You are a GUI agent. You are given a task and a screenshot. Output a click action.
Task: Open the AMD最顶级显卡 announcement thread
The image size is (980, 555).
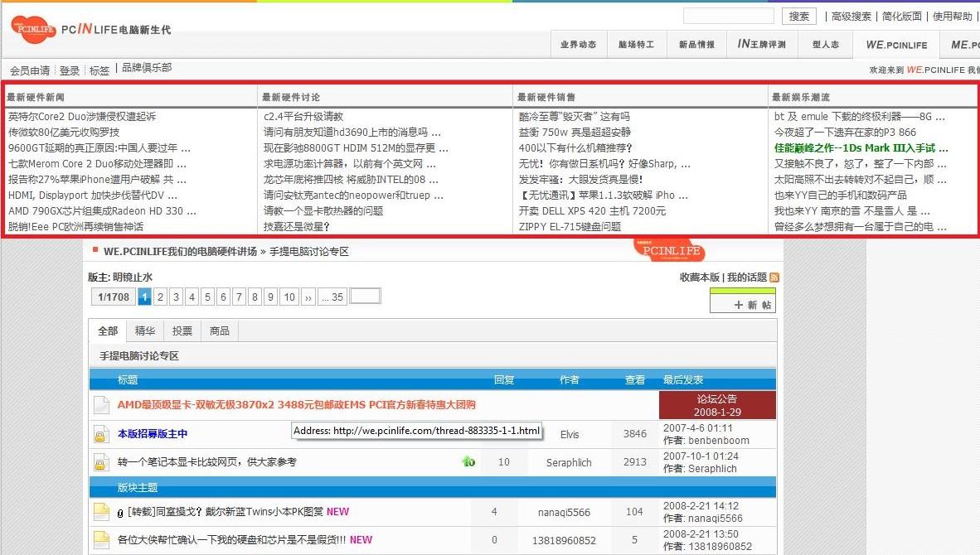(x=297, y=404)
